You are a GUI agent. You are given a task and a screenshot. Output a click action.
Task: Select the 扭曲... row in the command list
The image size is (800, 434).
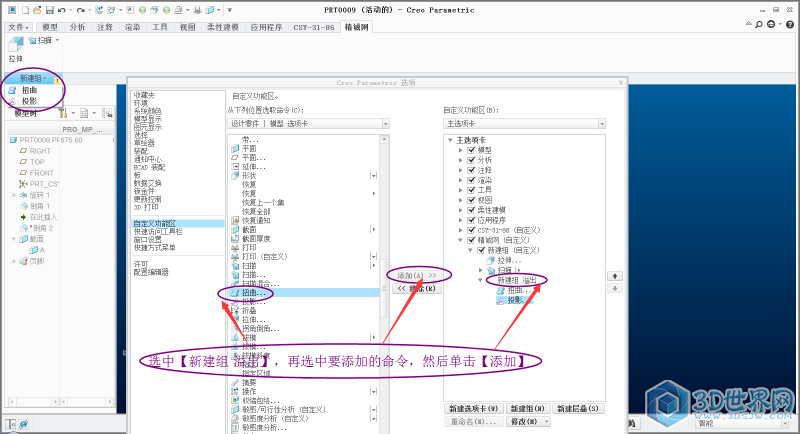305,293
